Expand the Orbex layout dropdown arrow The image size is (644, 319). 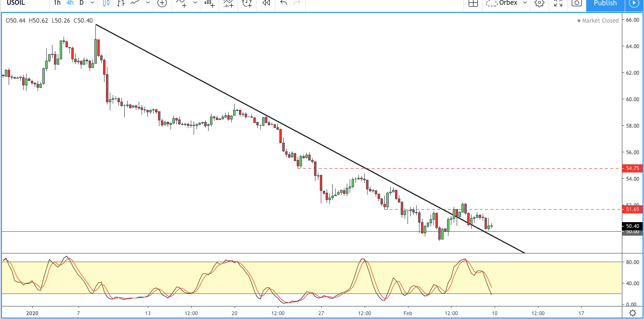pyautogui.click(x=525, y=3)
